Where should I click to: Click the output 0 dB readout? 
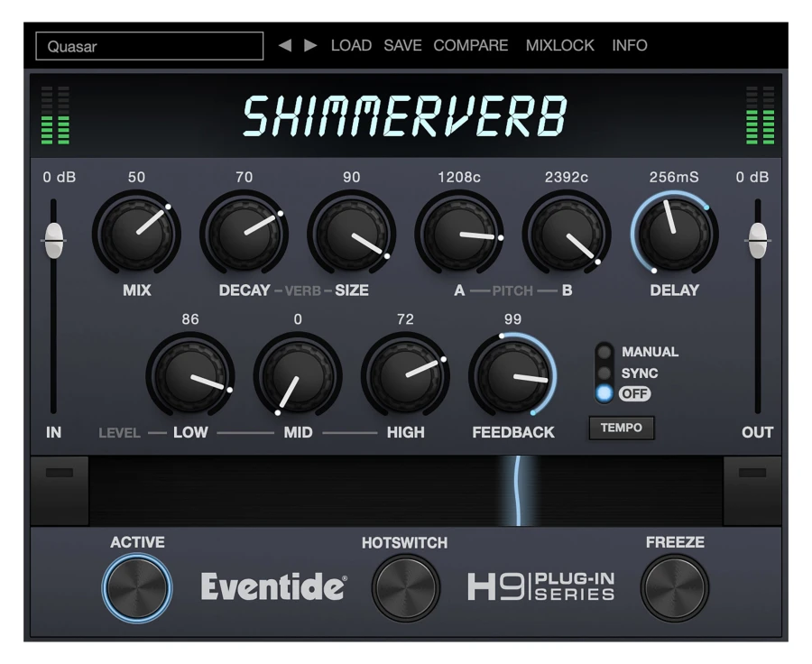(x=752, y=177)
